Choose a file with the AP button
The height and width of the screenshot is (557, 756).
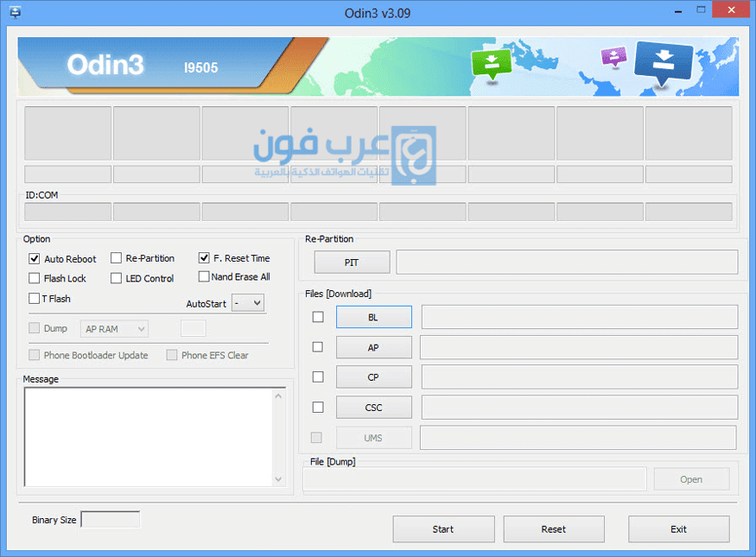373,347
